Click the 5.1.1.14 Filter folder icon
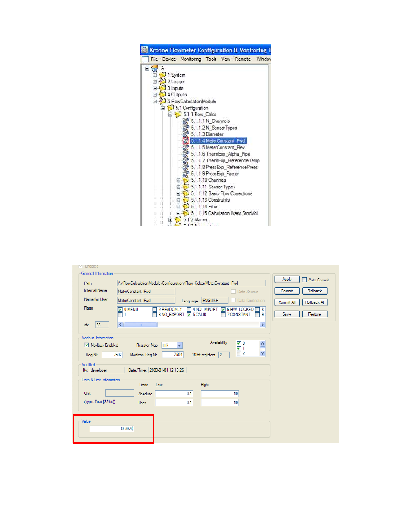The image size is (411, 532). 186,206
